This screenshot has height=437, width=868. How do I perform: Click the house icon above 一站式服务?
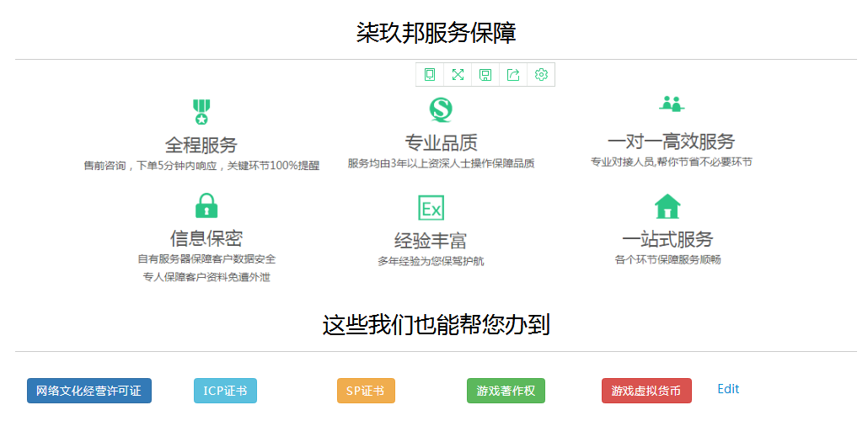click(x=667, y=206)
